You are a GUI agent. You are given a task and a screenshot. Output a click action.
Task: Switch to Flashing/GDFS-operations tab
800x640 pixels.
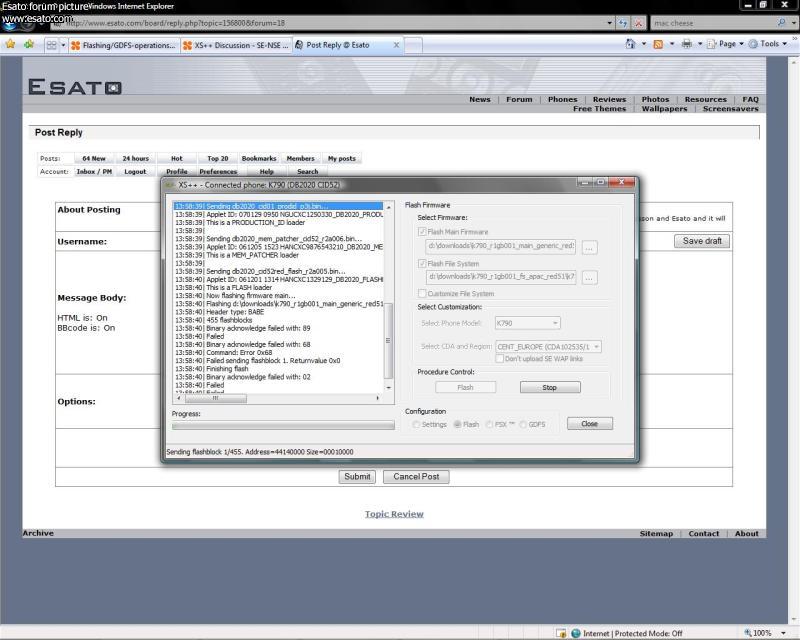pyautogui.click(x=123, y=45)
